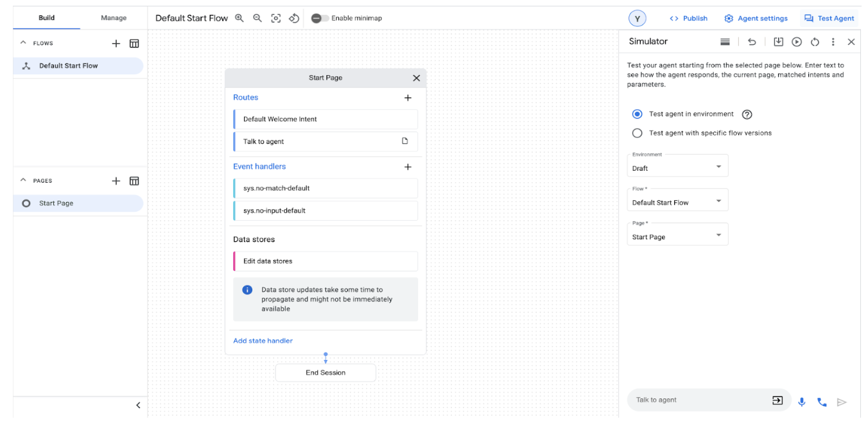Open the Routes heading link

(x=245, y=98)
